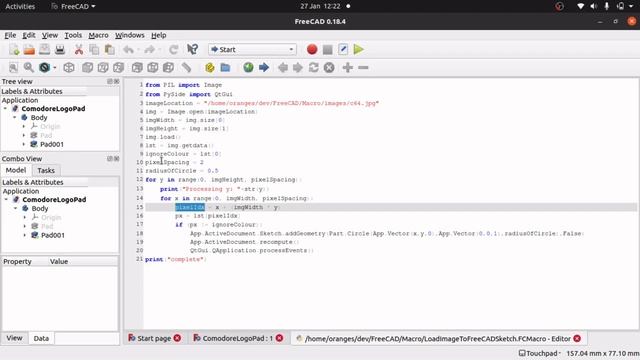This screenshot has height=360, width=640.
Task: Redo the last undone action
Action: (x=150, y=50)
